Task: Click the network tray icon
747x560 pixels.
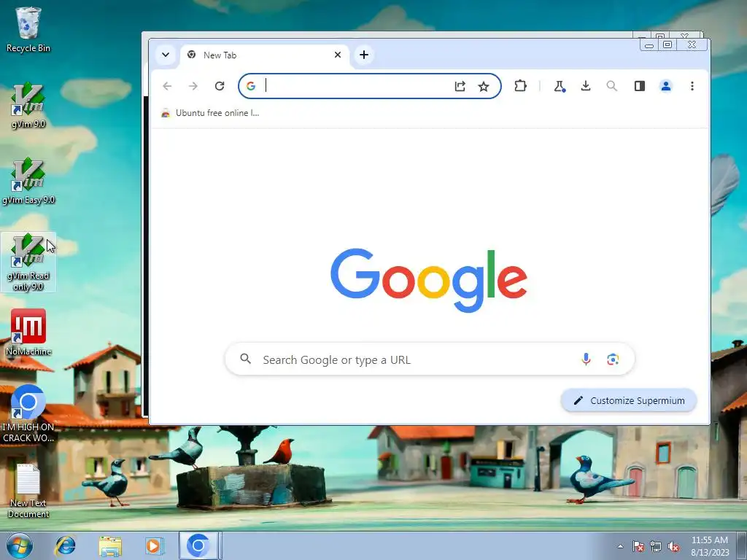Action: click(x=656, y=546)
